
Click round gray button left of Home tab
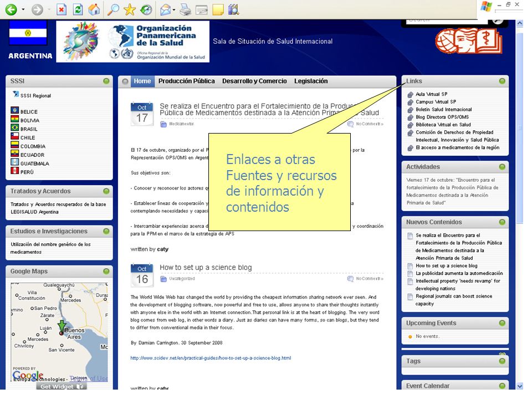click(125, 81)
